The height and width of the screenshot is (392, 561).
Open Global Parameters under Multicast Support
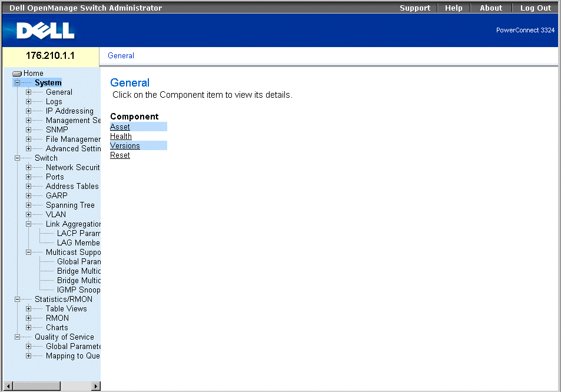click(x=79, y=261)
